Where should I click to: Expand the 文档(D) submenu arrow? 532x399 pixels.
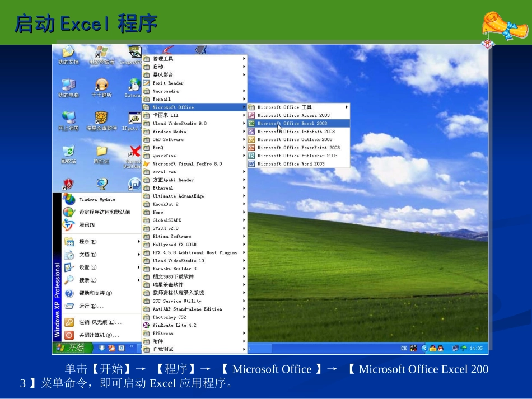138,254
